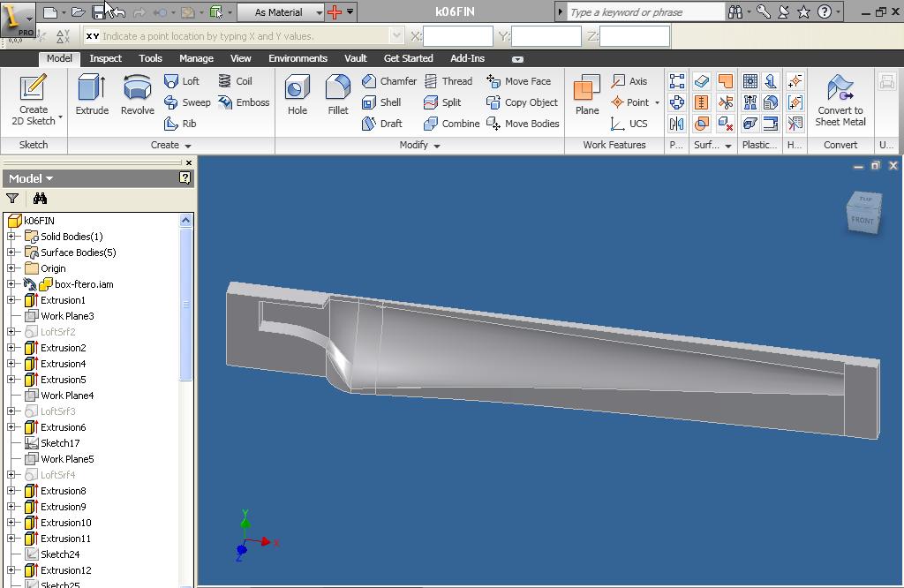Open the binoculars find in browser icon
904x588 pixels.
click(40, 199)
